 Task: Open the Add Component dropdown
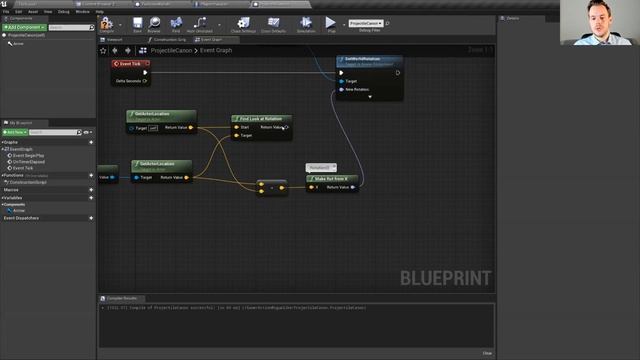click(24, 27)
